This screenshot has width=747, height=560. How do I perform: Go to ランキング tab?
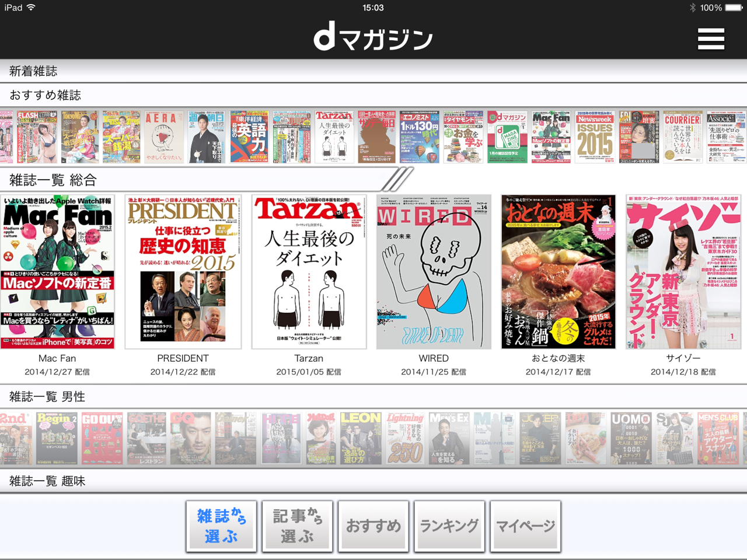pyautogui.click(x=449, y=526)
